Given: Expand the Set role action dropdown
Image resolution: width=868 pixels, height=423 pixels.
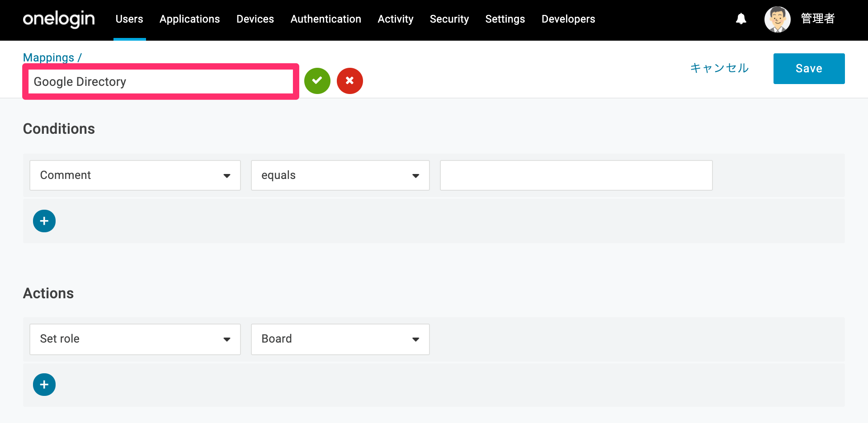Looking at the screenshot, I should [x=135, y=339].
